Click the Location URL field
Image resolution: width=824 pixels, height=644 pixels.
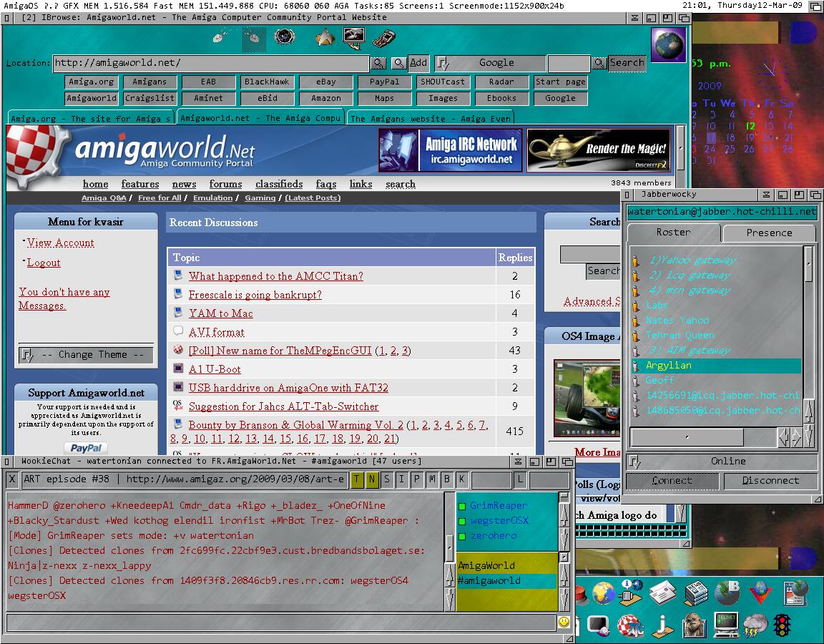tap(211, 63)
